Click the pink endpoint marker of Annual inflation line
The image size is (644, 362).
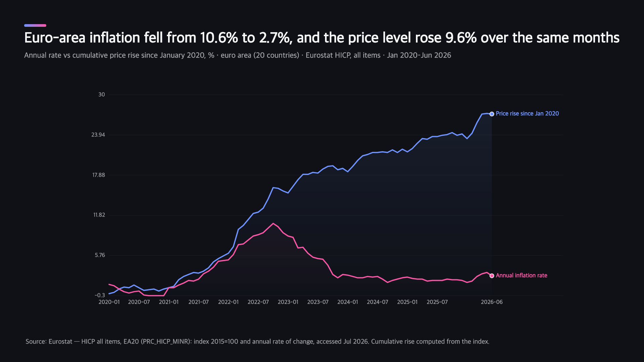[492, 276]
